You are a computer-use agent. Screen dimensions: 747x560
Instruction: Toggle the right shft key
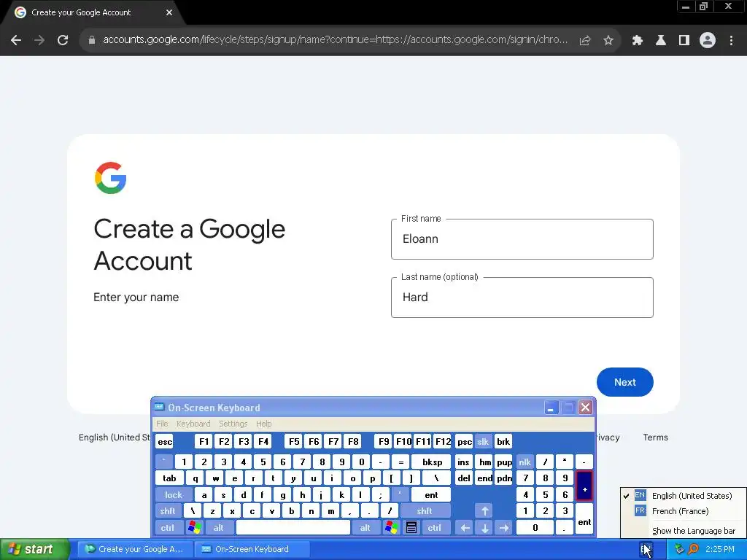coord(425,511)
